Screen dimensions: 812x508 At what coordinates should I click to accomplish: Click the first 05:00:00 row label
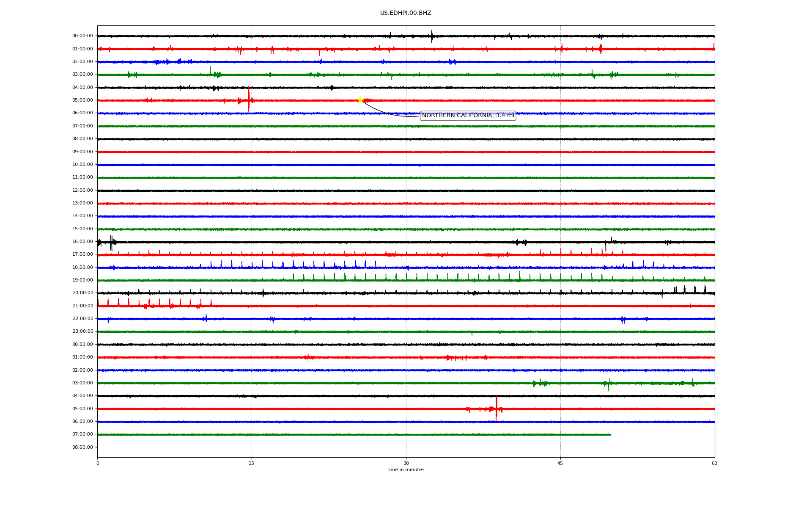tap(82, 100)
